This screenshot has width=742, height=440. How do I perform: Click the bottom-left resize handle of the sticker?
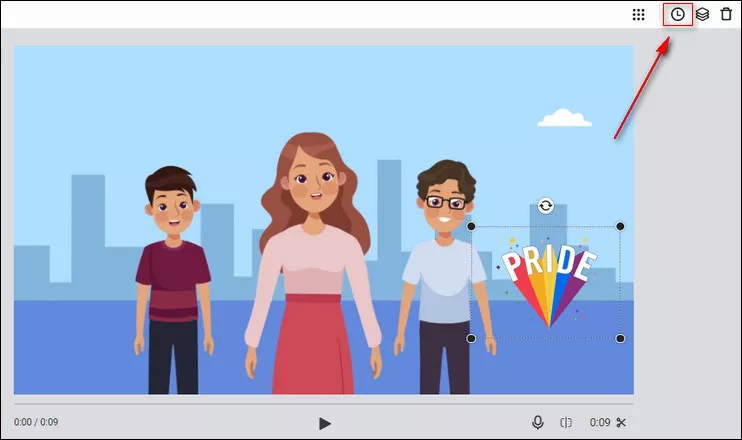pyautogui.click(x=471, y=338)
